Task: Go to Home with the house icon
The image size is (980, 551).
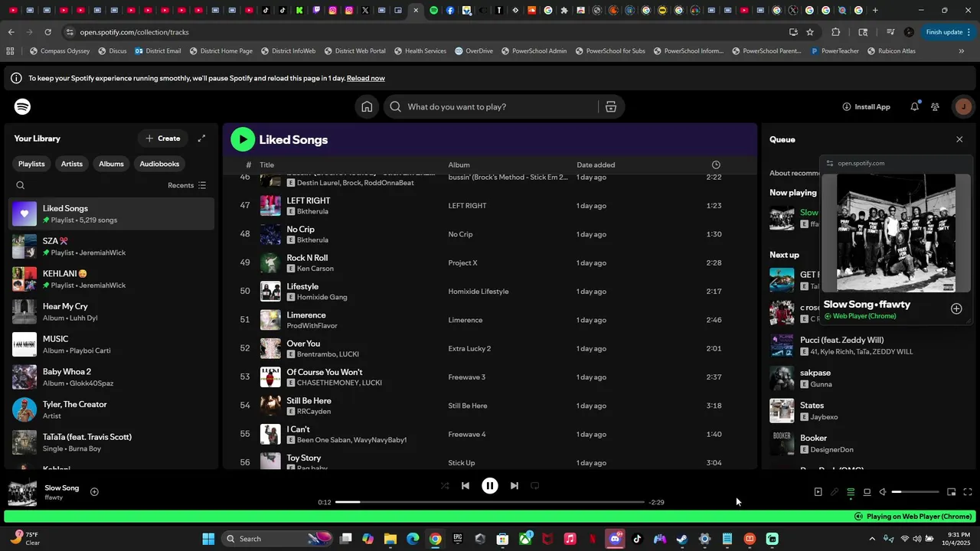Action: [x=367, y=107]
